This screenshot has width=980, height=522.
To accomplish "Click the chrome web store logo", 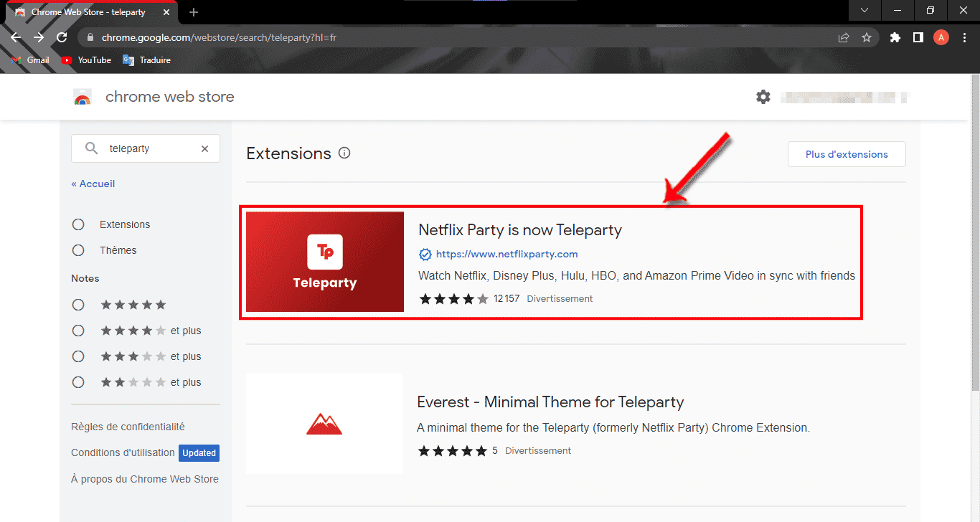I will (83, 97).
